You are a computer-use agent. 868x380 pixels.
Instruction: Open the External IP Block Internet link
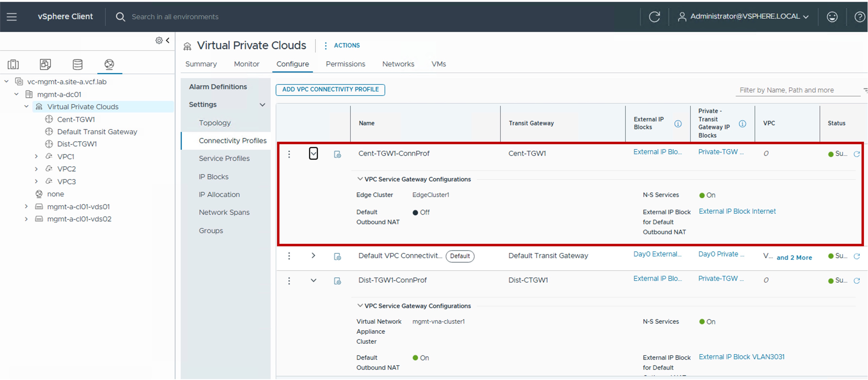pyautogui.click(x=737, y=211)
